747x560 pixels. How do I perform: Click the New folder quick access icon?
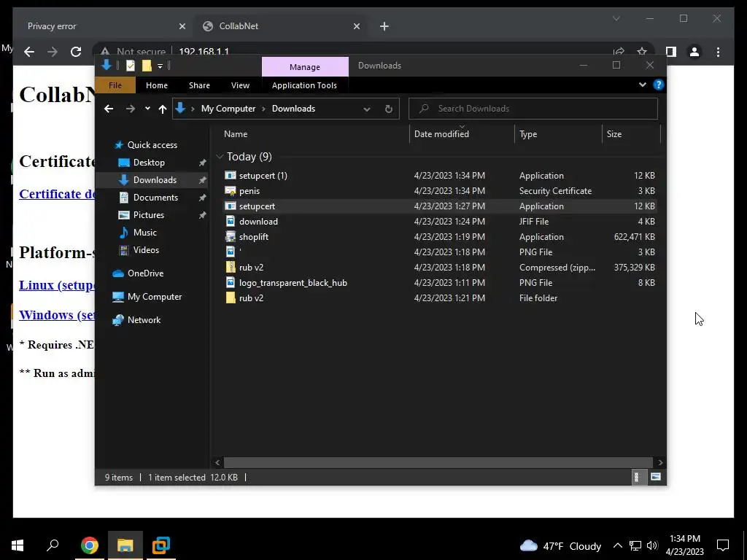click(147, 66)
